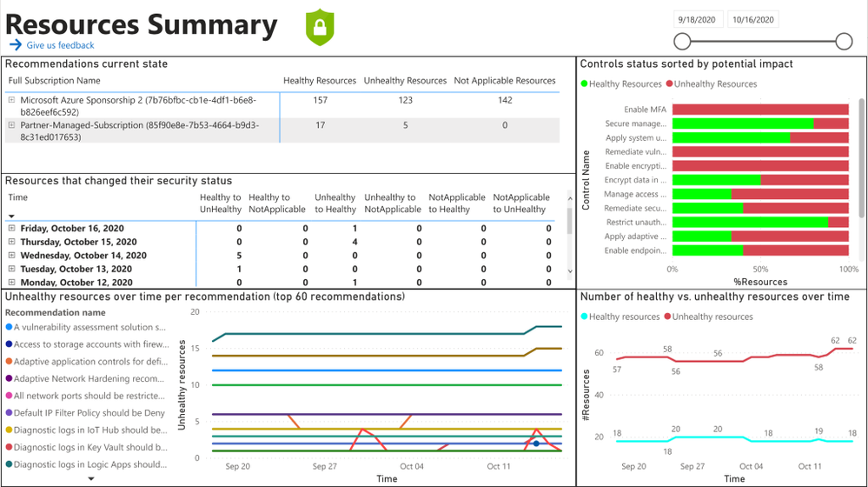Expand Friday, October 16, 2020 row
This screenshot has width=868, height=487.
(11, 228)
